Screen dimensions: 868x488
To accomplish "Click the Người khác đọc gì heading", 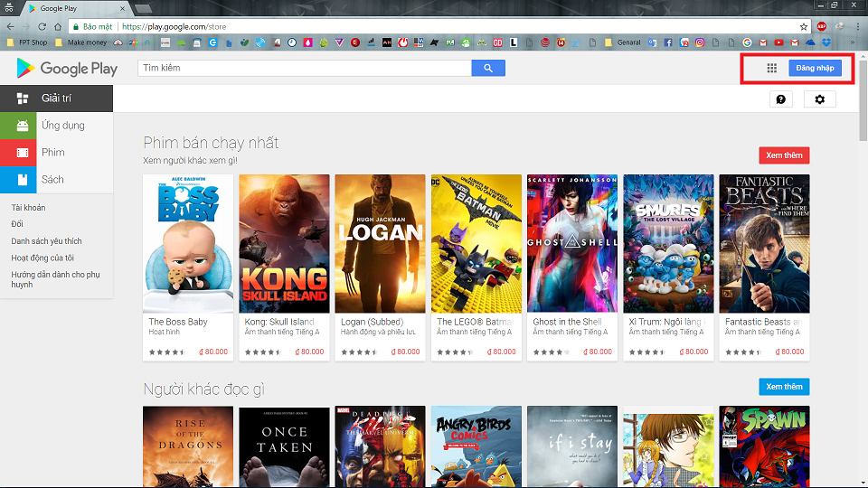I will 203,389.
